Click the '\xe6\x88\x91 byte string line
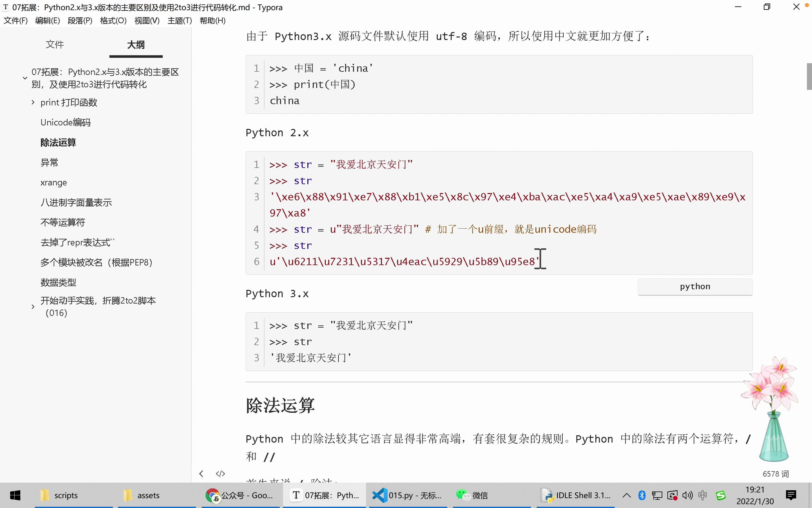The image size is (812, 508). pos(508,205)
